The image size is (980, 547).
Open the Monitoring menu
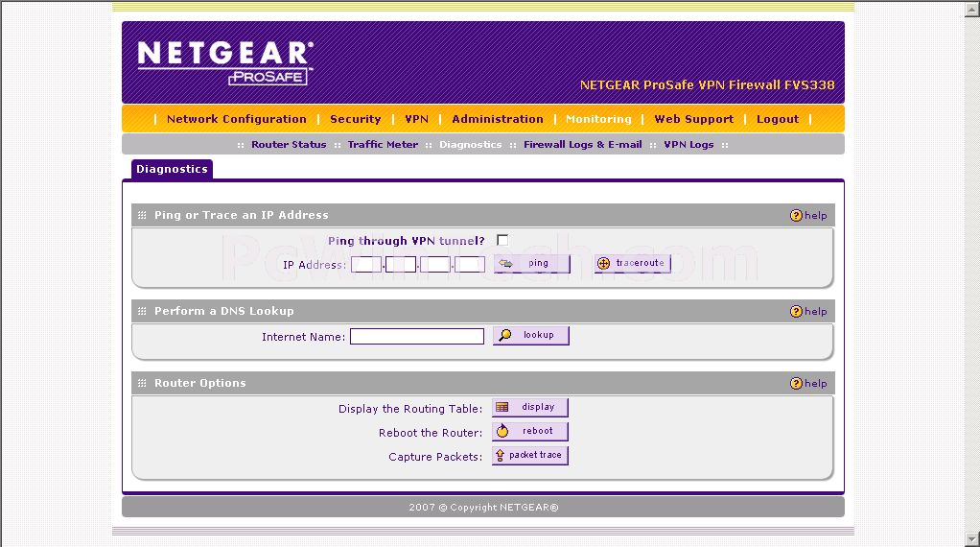(x=598, y=119)
